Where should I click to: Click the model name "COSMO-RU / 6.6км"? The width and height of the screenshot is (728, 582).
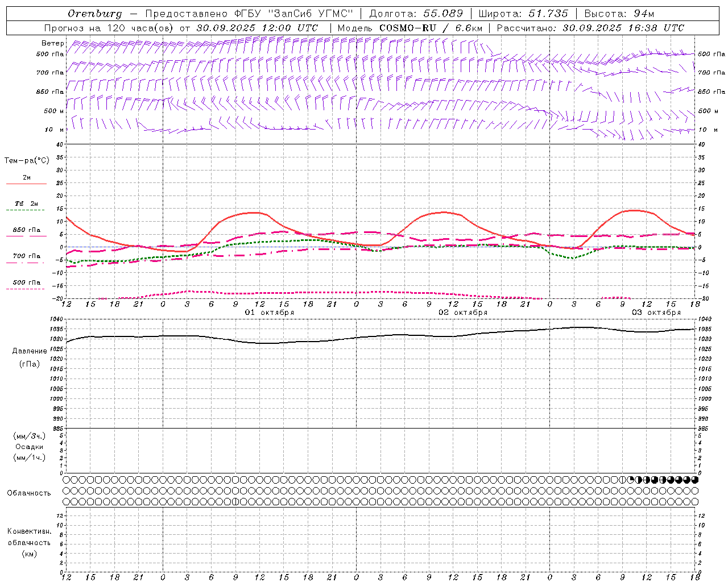[x=431, y=28]
